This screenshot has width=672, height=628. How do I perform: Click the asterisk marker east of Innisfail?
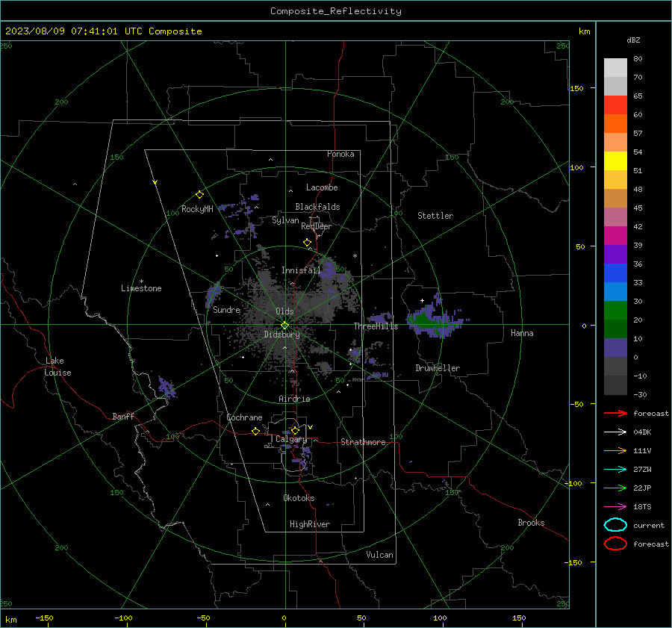(x=355, y=256)
